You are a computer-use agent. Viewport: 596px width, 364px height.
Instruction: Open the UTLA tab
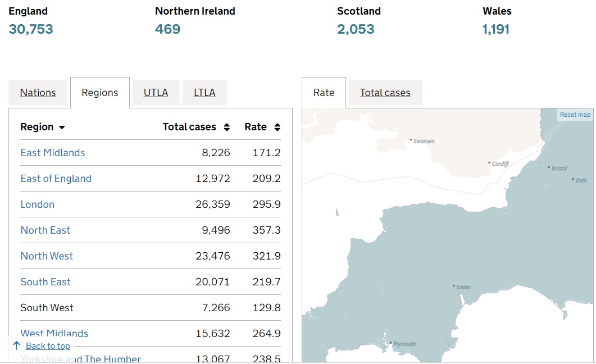156,93
